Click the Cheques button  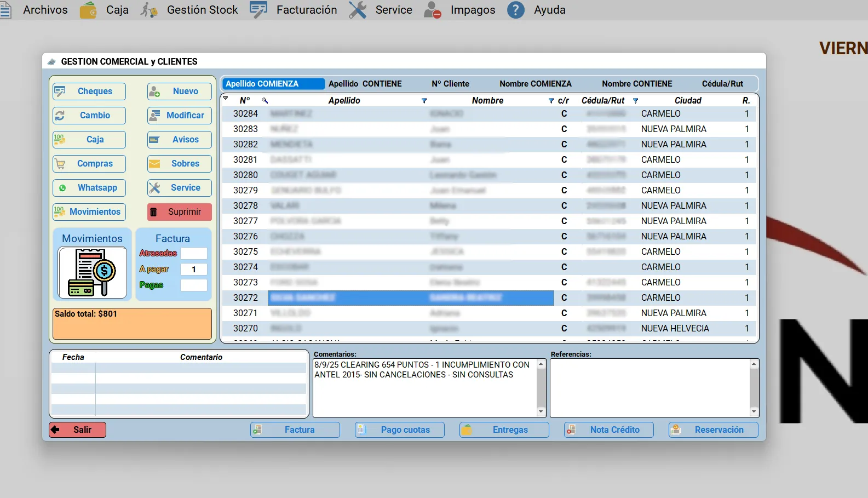(89, 91)
